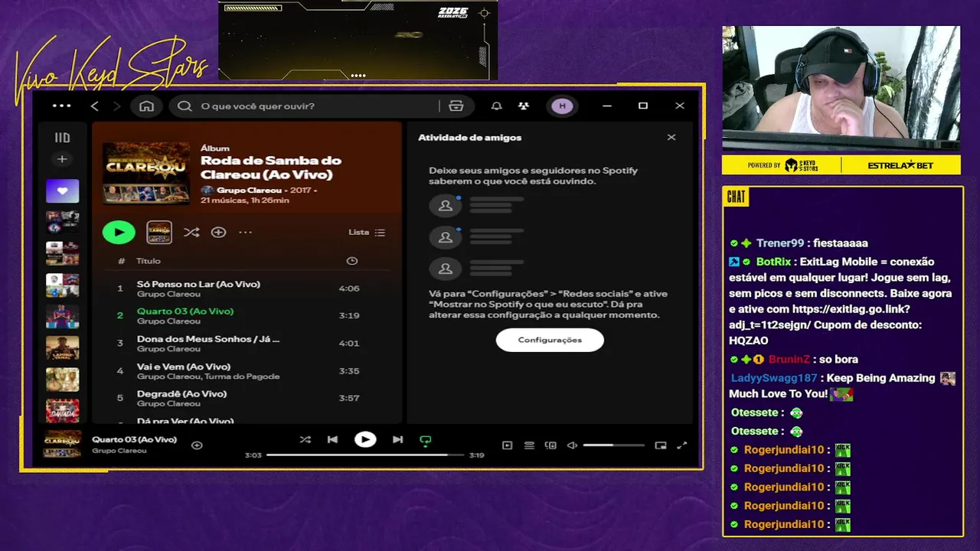Click the 3:19 total time label
The height and width of the screenshot is (551, 980).
point(476,455)
